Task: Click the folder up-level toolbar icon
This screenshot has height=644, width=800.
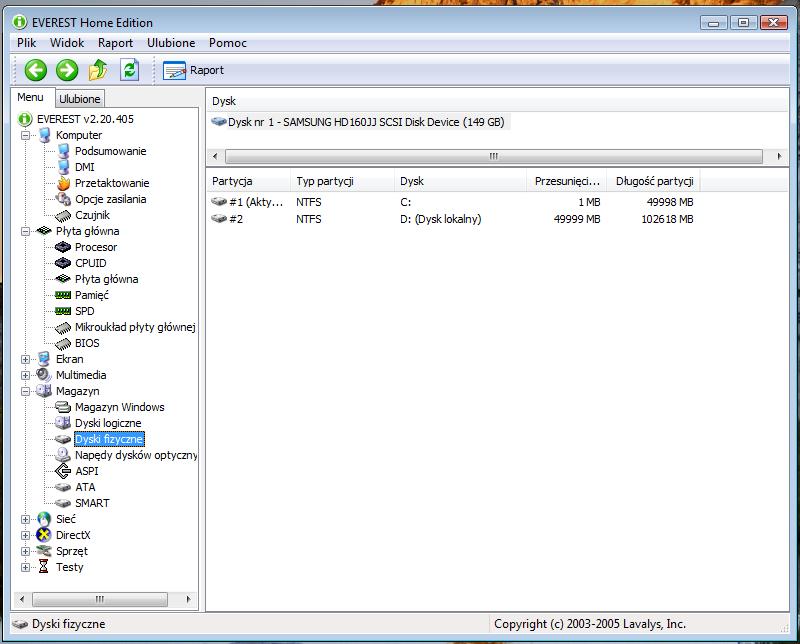Action: (98, 70)
